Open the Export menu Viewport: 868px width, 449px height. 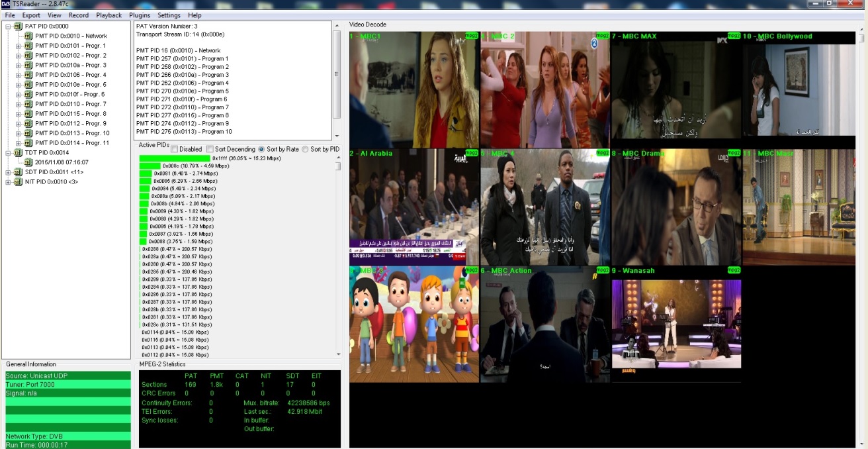coord(31,15)
